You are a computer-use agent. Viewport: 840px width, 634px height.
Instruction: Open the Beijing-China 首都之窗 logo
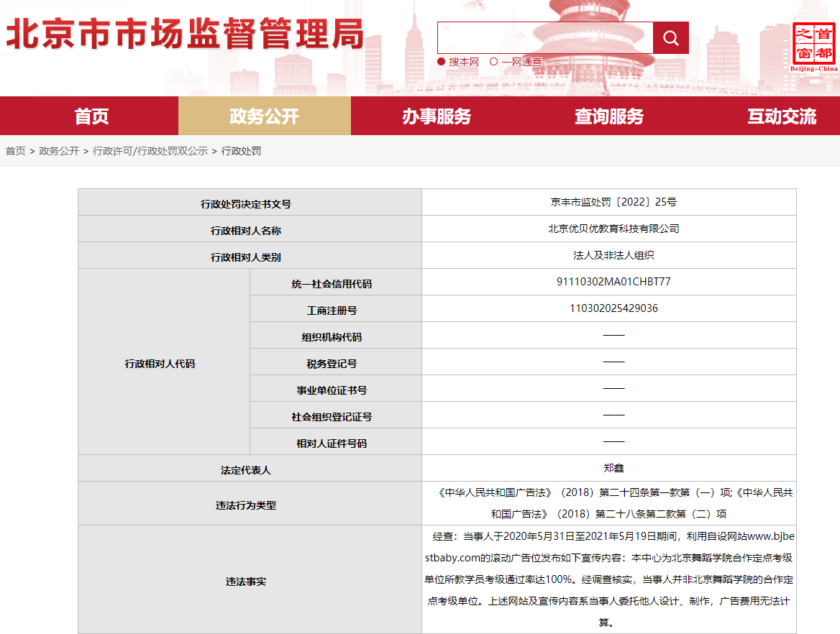(x=814, y=46)
